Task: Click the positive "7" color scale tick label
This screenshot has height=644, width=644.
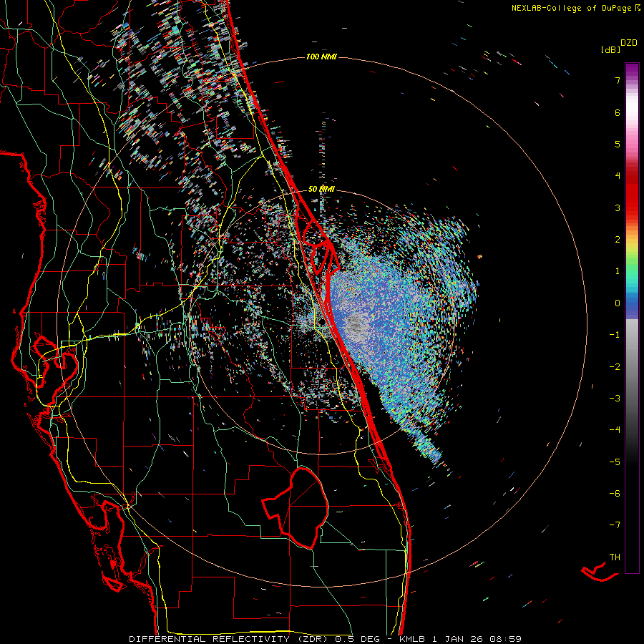Action: 618,80
